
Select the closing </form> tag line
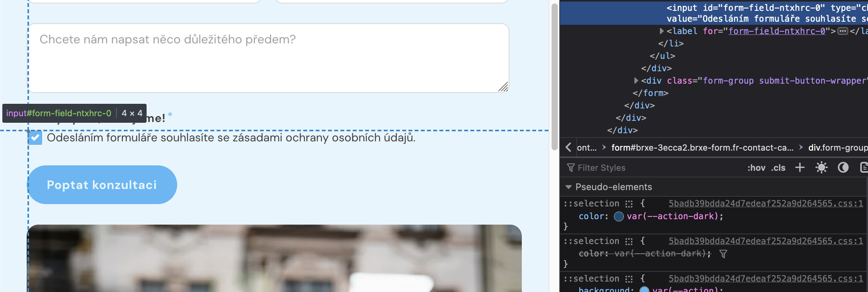(x=650, y=93)
